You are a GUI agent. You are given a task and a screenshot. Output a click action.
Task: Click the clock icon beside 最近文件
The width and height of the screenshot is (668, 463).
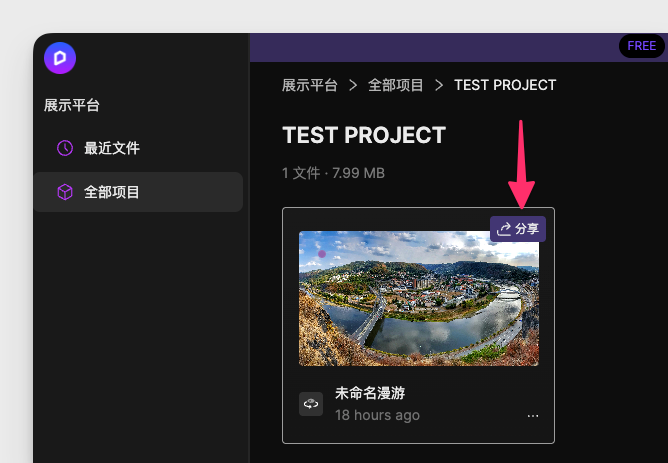coord(65,148)
